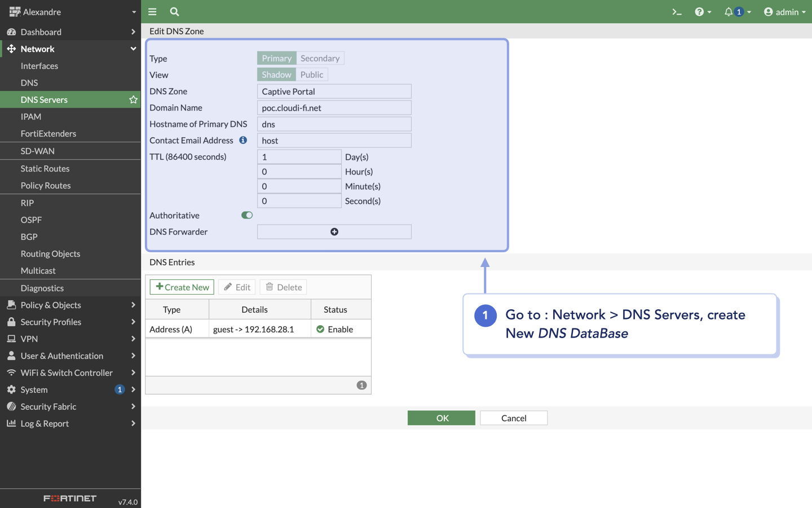Open the notifications bell
Image resolution: width=812 pixels, height=508 pixels.
click(729, 11)
